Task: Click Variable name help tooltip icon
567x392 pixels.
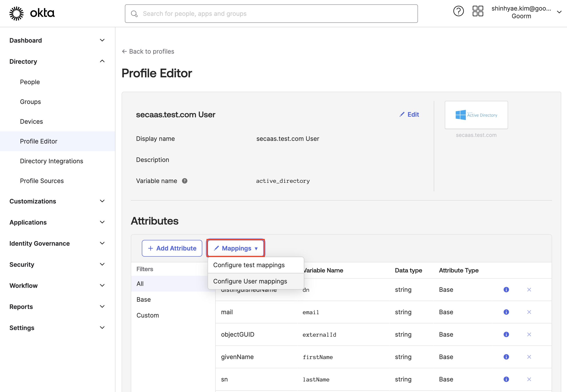Action: click(x=185, y=181)
